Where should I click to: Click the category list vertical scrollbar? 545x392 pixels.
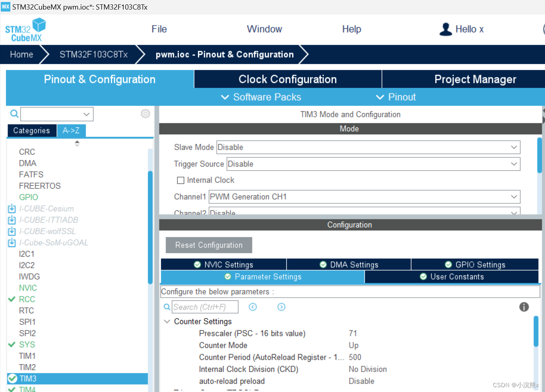(x=150, y=227)
